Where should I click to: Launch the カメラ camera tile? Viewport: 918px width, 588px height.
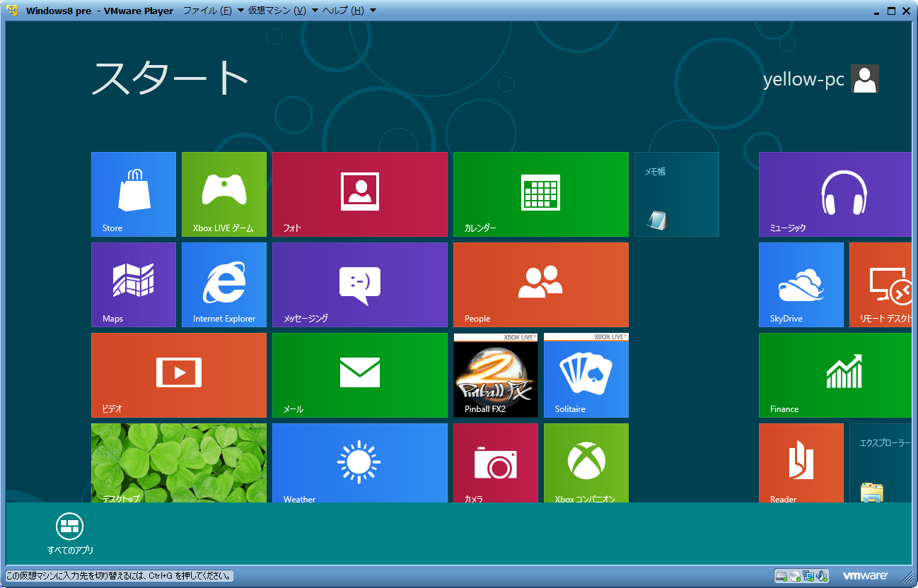pyautogui.click(x=496, y=463)
